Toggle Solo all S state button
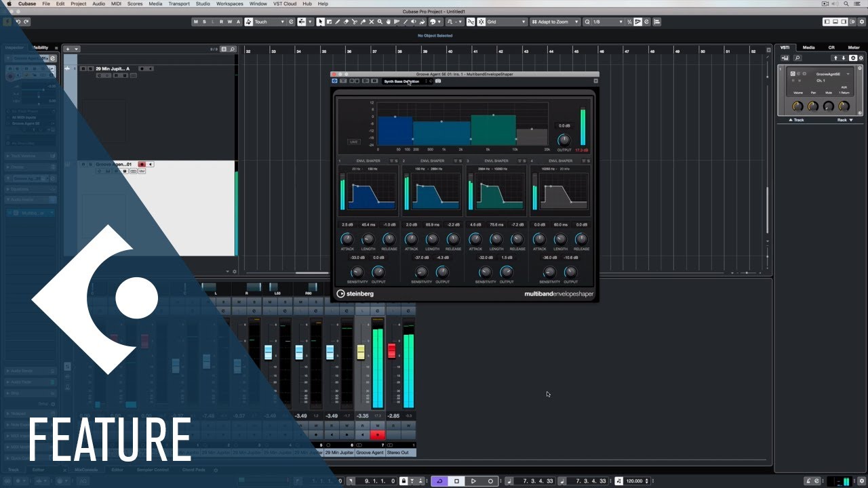 (203, 22)
